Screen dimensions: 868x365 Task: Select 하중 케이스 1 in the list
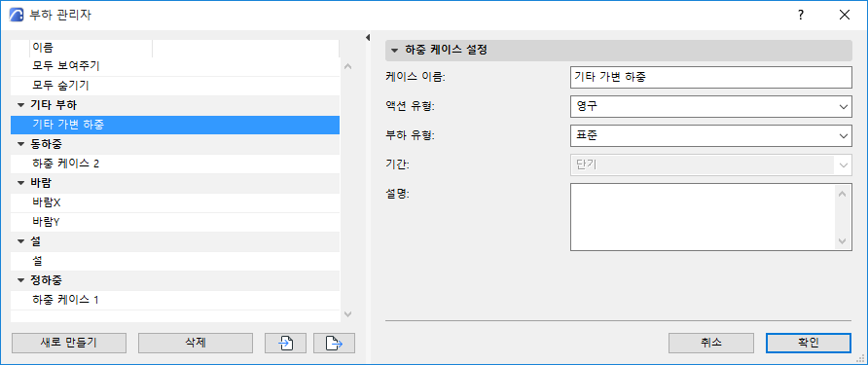pos(175,300)
